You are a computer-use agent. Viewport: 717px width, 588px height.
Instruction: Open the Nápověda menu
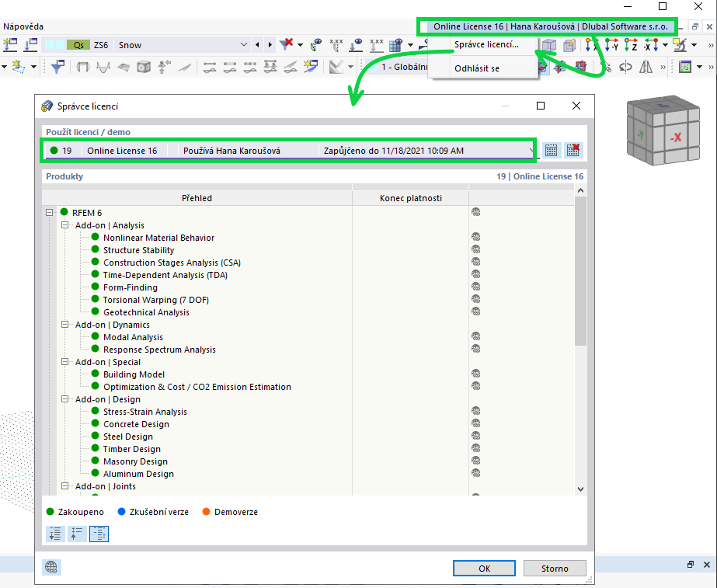pos(23,26)
